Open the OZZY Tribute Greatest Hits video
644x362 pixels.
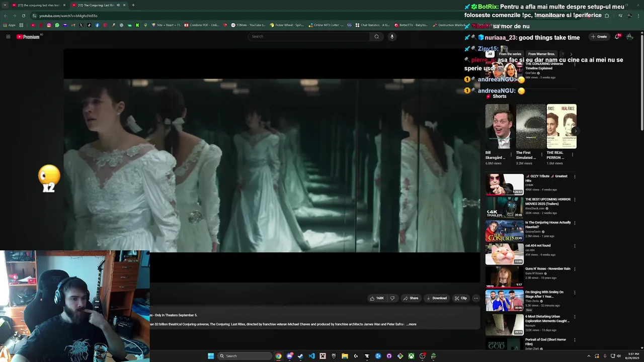[x=504, y=184]
